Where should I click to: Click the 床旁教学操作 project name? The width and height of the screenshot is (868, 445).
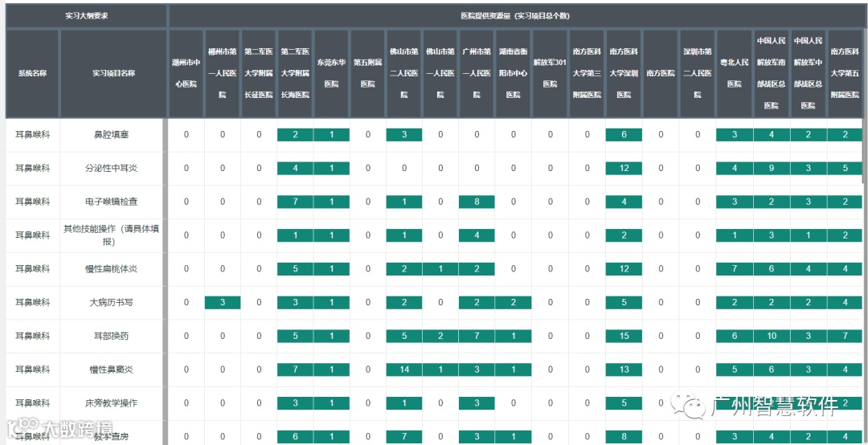112,403
